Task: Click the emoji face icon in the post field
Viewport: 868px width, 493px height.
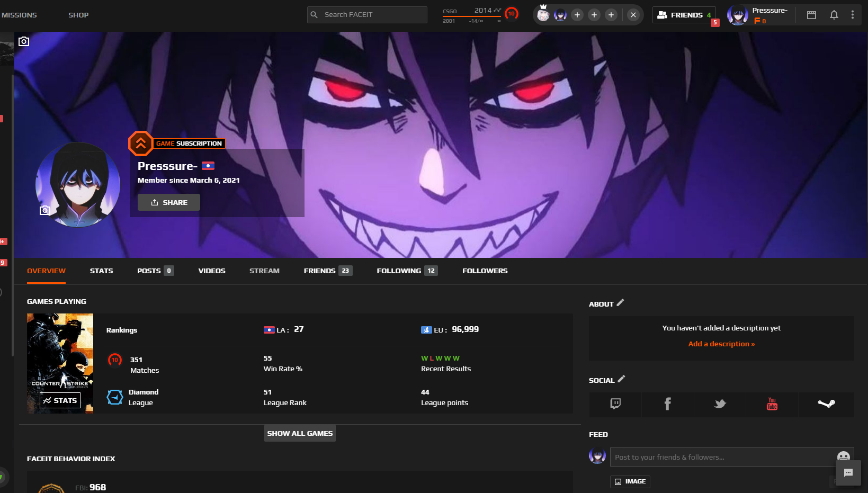Action: [844, 456]
